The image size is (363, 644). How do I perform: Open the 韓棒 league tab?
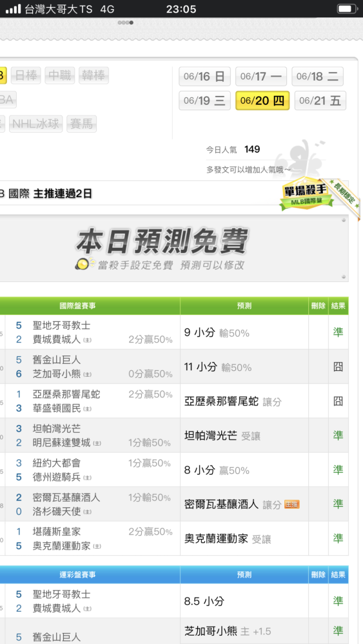93,75
